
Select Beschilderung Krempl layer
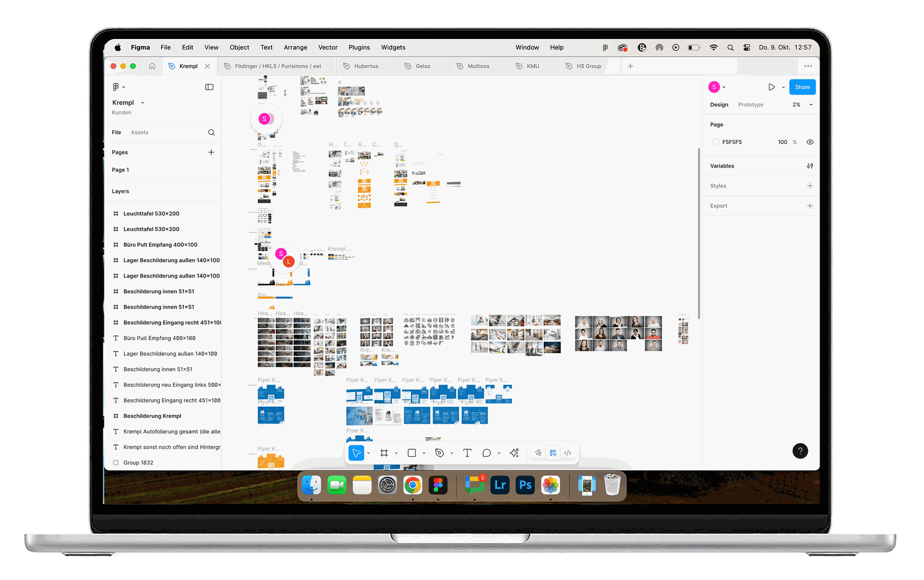pyautogui.click(x=152, y=416)
